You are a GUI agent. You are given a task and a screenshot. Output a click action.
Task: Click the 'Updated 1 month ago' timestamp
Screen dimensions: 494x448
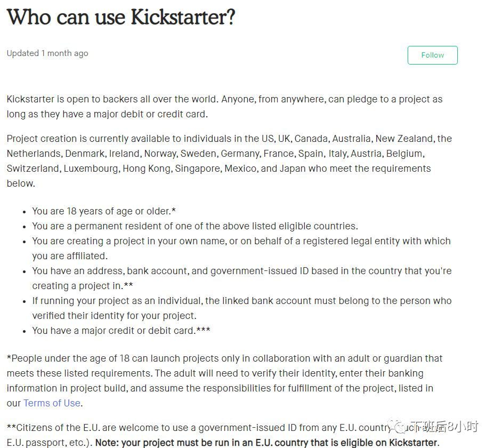(x=47, y=53)
